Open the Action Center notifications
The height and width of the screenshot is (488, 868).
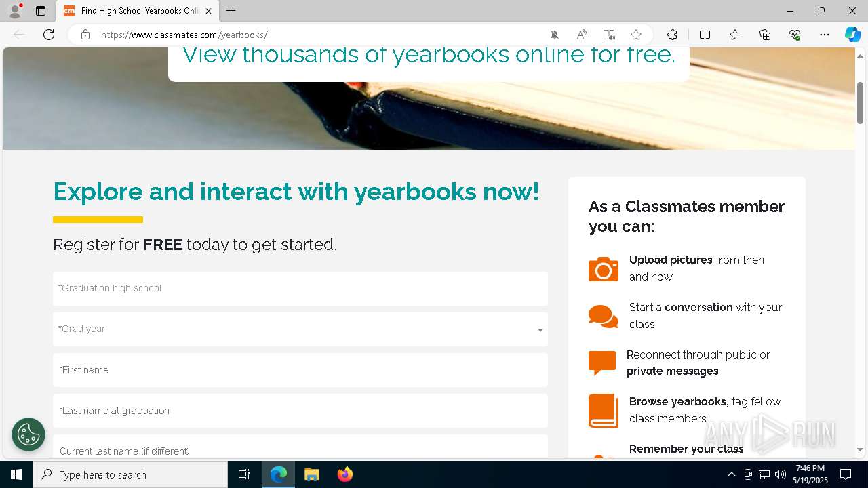846,474
